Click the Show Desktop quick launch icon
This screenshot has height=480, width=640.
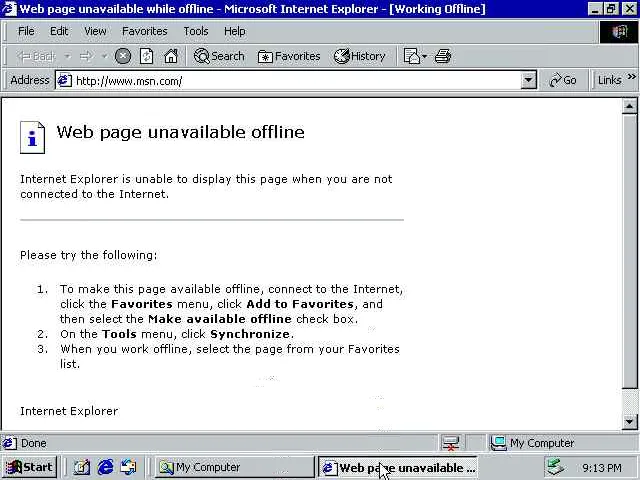[81, 467]
